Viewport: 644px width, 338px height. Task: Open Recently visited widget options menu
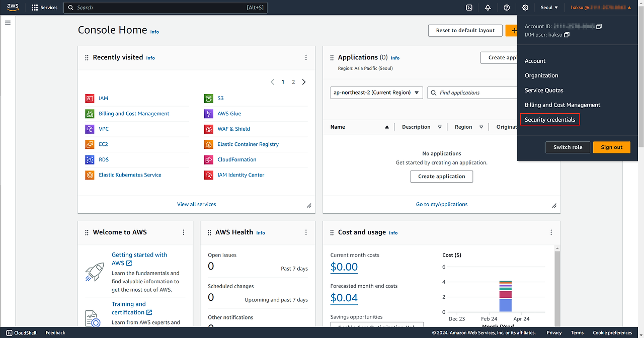[x=306, y=58]
